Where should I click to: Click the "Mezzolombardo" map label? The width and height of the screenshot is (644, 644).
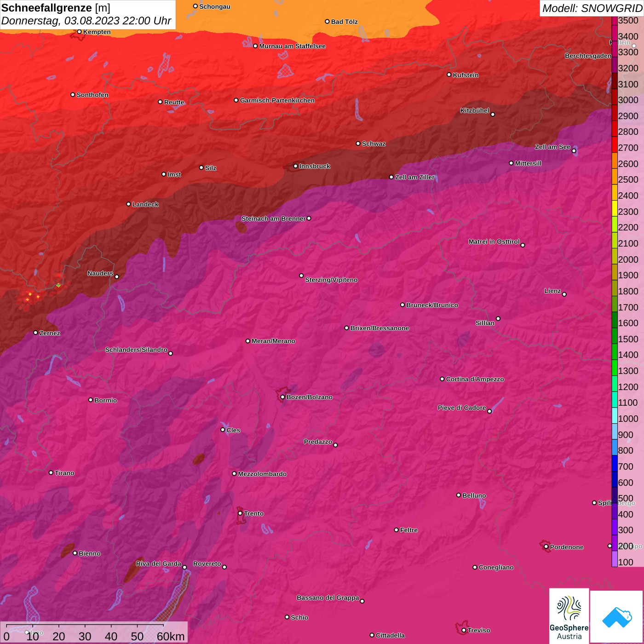262,474
